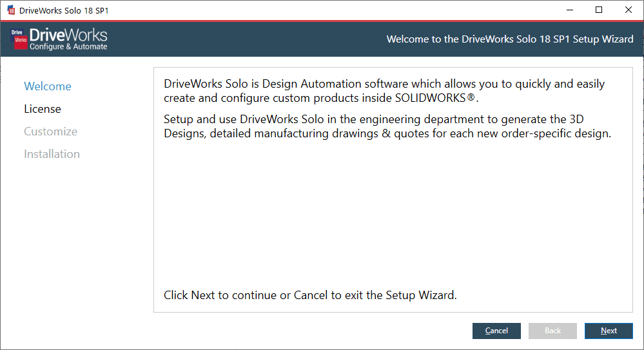Viewport: 644px width, 350px height.
Task: Click the paragraph starting 'Setup and use DriveWorks Solo'
Action: click(x=387, y=126)
